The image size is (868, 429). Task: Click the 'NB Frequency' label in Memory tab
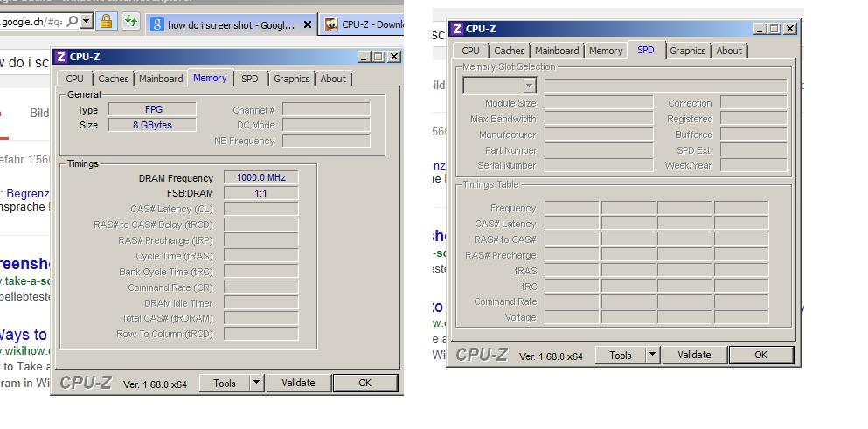[245, 142]
